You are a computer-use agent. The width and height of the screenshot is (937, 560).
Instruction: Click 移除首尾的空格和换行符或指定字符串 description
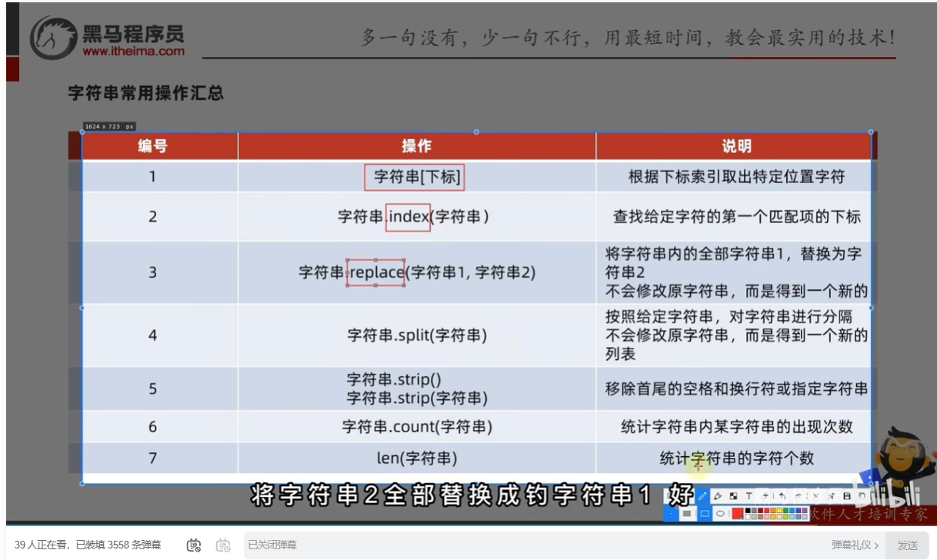point(736,389)
